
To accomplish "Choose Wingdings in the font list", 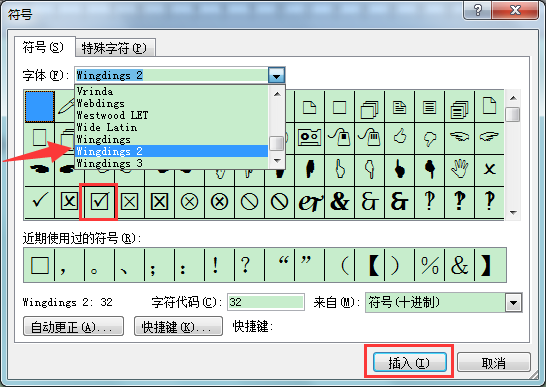I will [172, 139].
